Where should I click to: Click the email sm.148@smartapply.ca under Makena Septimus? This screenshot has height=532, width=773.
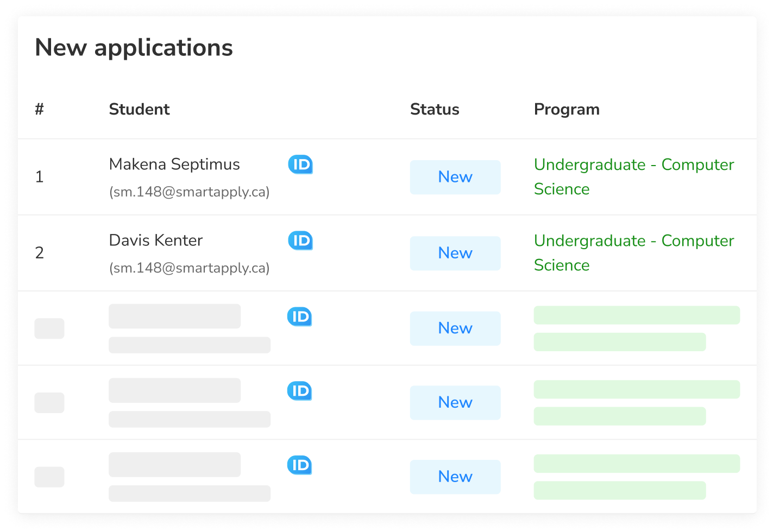click(190, 192)
